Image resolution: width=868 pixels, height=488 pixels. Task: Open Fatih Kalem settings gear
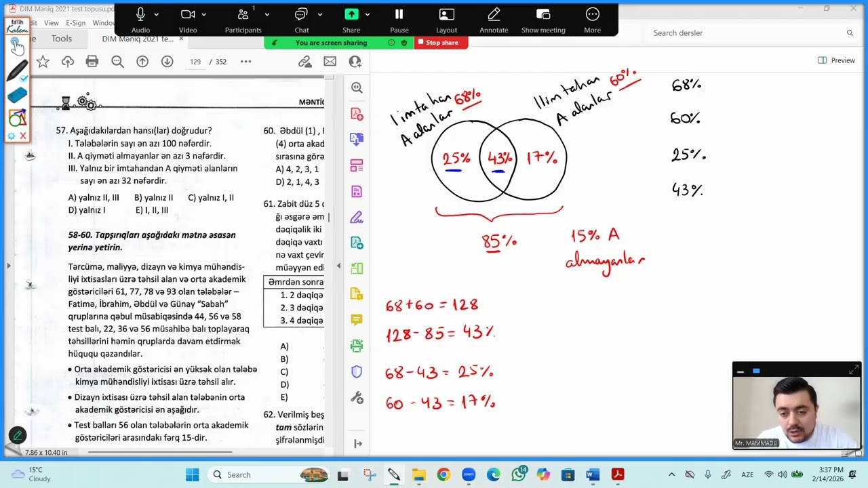(11, 136)
